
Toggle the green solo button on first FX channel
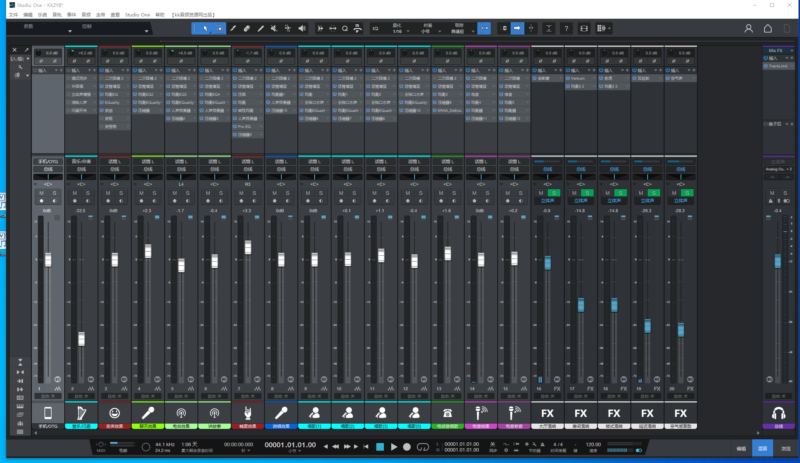(553, 192)
